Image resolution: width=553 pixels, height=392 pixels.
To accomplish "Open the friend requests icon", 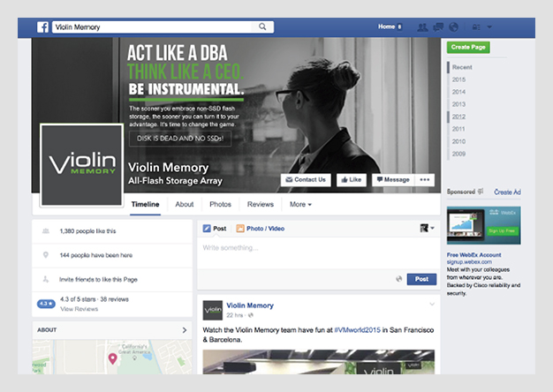I will point(422,27).
